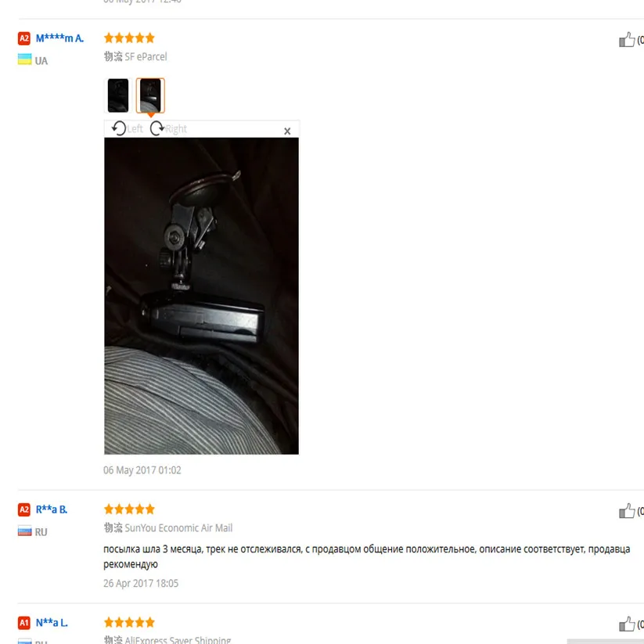Open first review photo thumbnail

tap(118, 95)
